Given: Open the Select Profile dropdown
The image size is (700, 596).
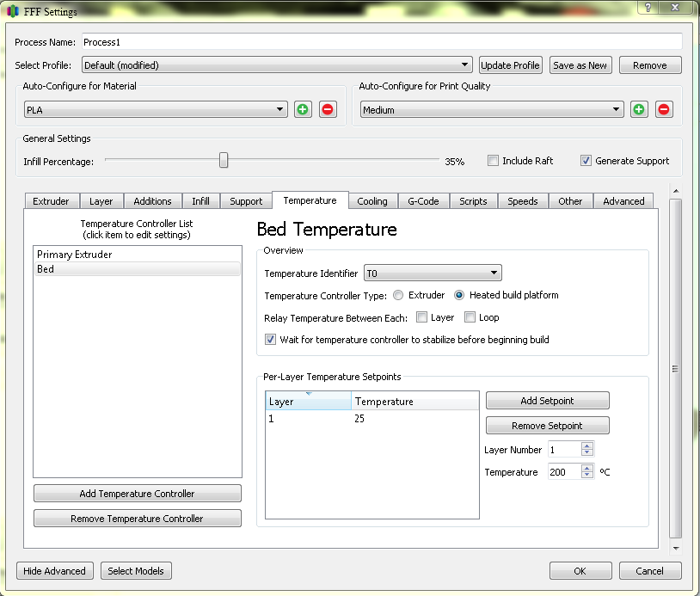Looking at the screenshot, I should [x=277, y=65].
